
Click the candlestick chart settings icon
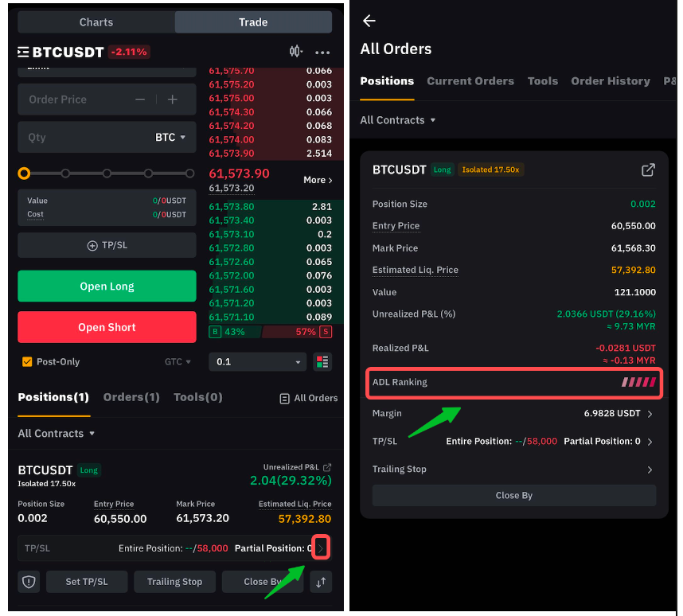pyautogui.click(x=296, y=52)
